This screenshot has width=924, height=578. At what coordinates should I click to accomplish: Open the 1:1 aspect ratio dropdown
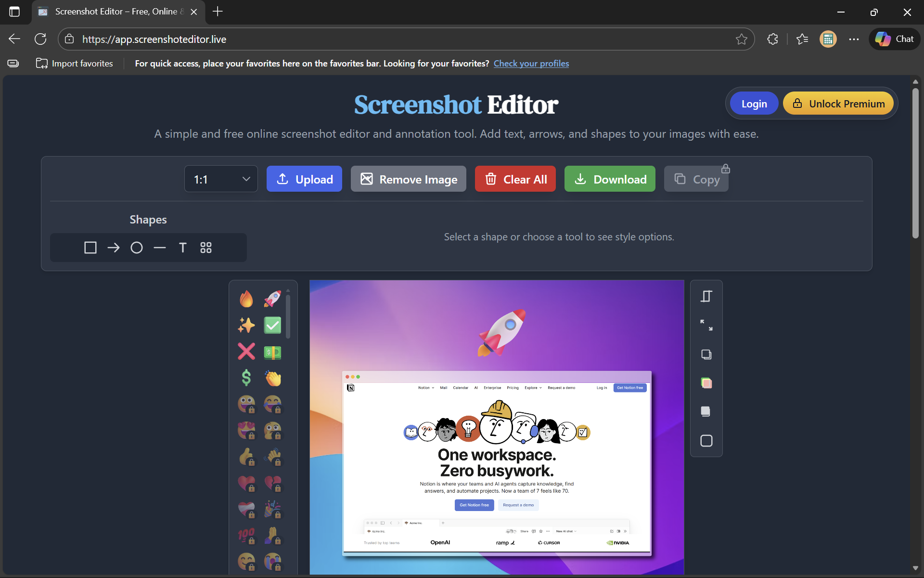[x=221, y=179]
